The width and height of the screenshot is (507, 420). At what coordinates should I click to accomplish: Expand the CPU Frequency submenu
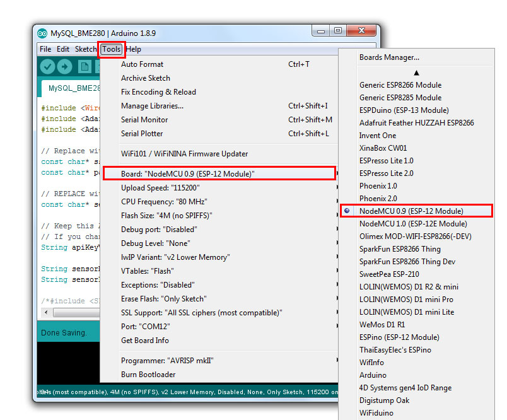220,201
